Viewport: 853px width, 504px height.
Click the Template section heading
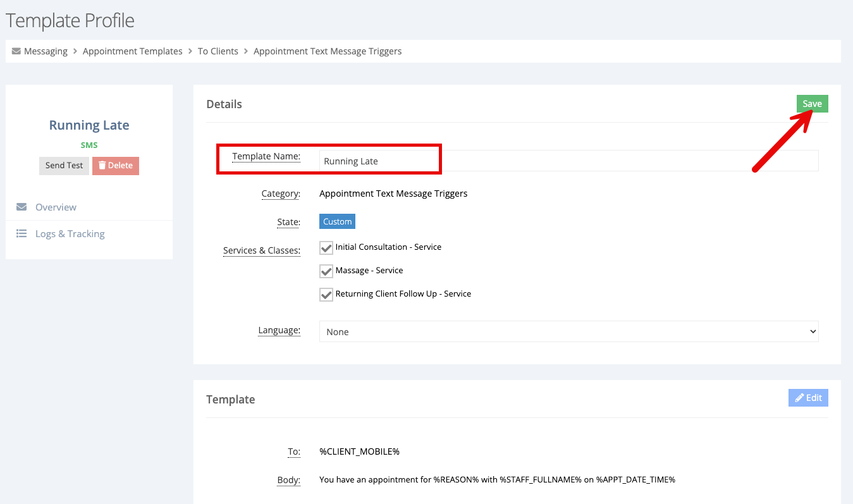click(x=231, y=400)
